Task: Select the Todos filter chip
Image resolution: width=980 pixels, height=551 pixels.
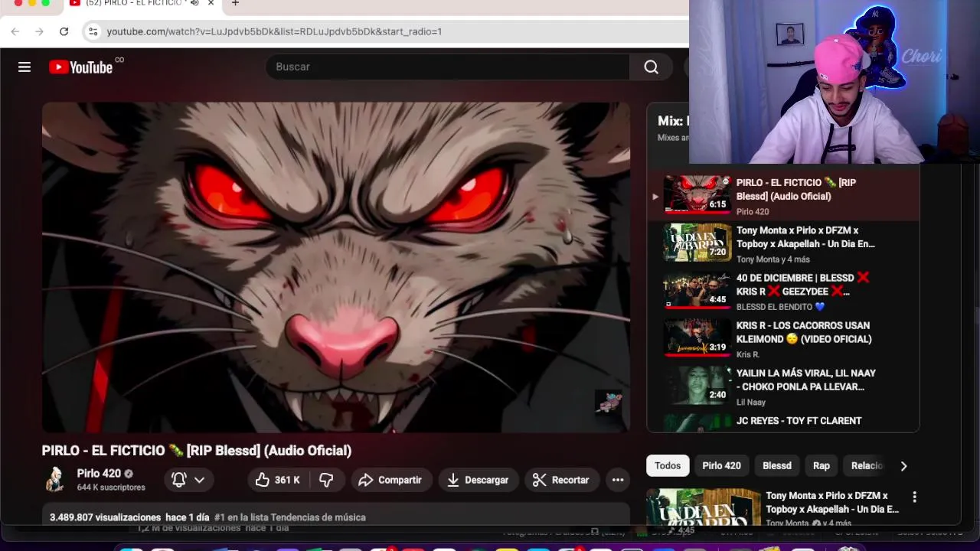Action: pos(668,465)
